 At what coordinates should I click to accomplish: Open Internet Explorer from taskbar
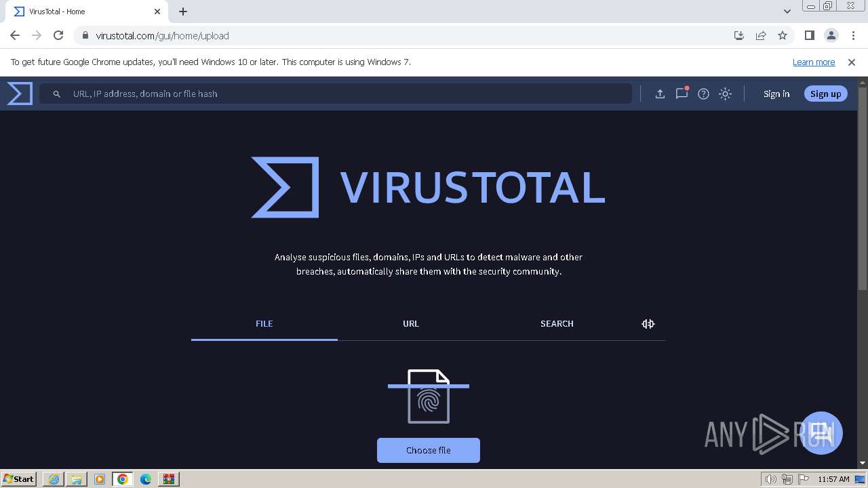coord(54,479)
